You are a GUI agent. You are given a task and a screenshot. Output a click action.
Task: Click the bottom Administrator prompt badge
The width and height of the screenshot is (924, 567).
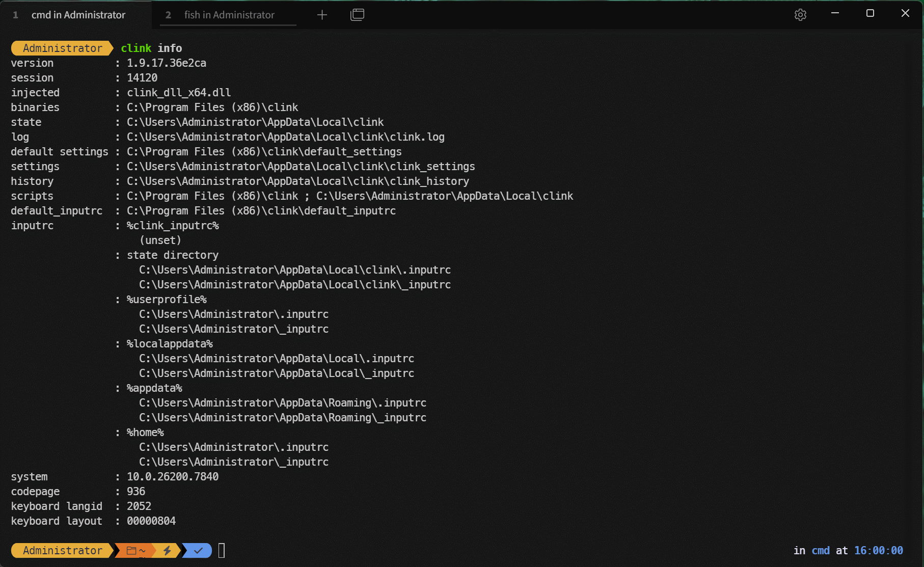62,551
